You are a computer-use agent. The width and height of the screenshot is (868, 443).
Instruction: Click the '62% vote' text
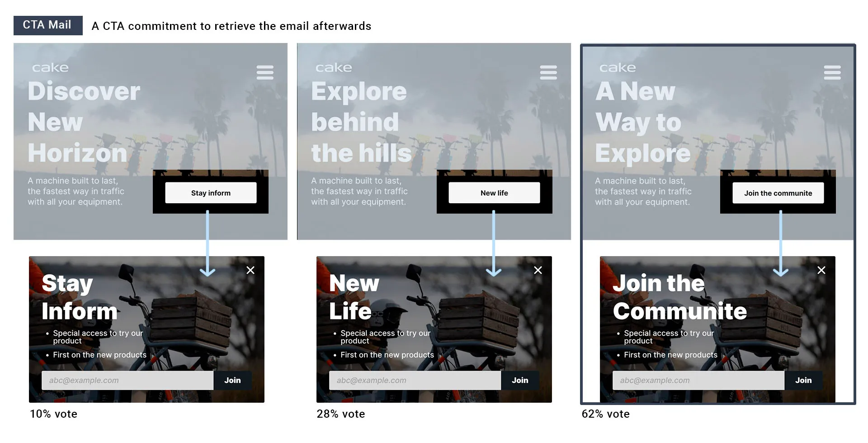[x=606, y=414]
